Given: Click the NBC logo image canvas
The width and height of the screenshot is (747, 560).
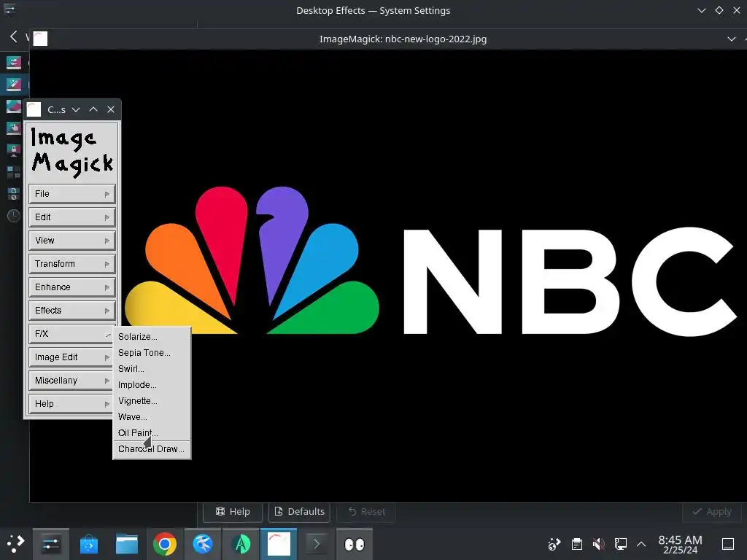Looking at the screenshot, I should pyautogui.click(x=388, y=276).
